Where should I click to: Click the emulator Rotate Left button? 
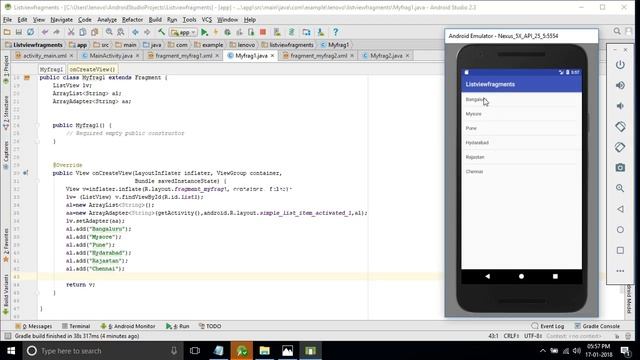click(620, 127)
